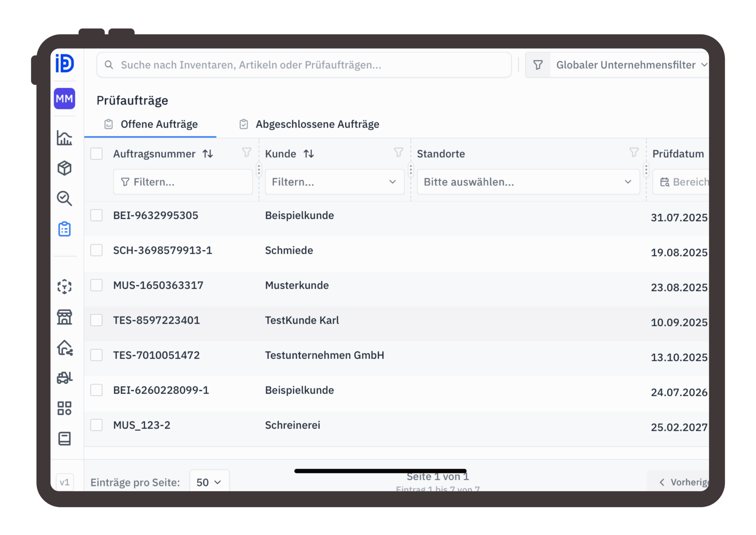Open order TES-8597223401
The image size is (756, 535).
click(157, 320)
